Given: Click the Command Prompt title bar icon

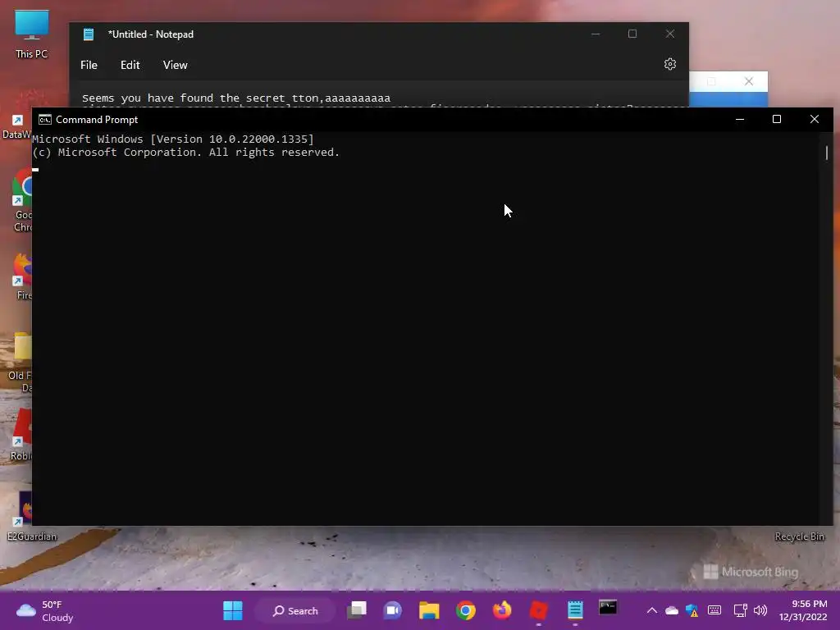Looking at the screenshot, I should click(x=45, y=120).
